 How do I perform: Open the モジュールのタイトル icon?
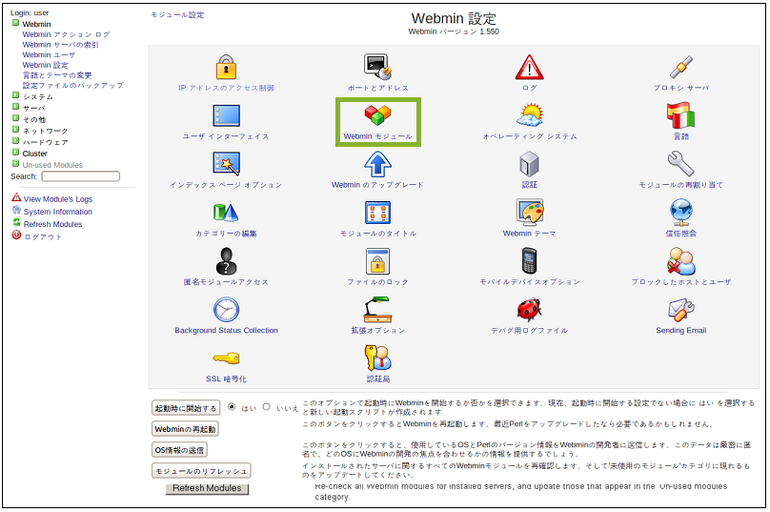coord(377,213)
